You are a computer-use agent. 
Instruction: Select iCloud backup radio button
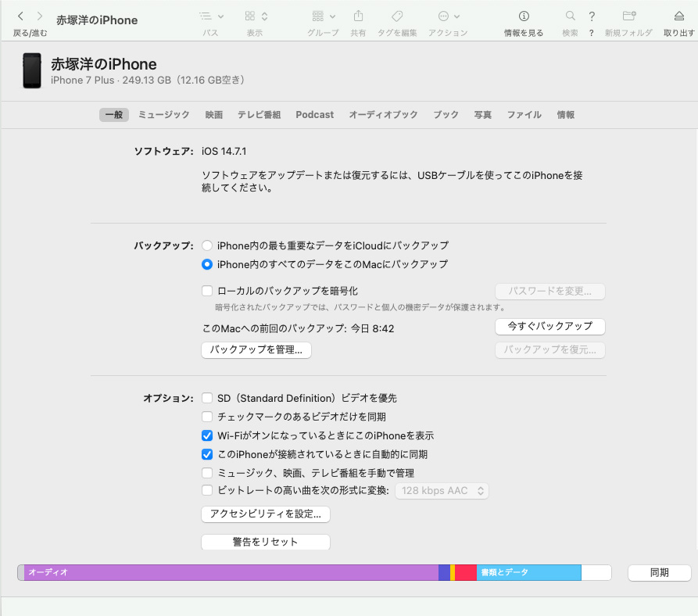(207, 245)
